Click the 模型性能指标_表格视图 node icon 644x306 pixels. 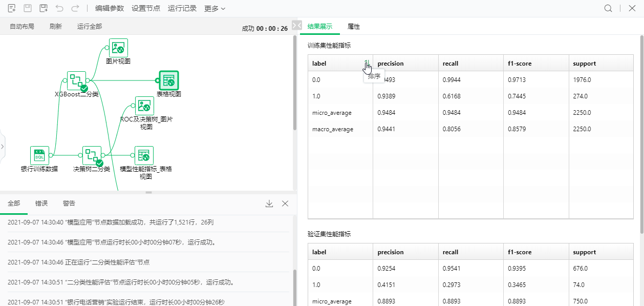pyautogui.click(x=144, y=155)
